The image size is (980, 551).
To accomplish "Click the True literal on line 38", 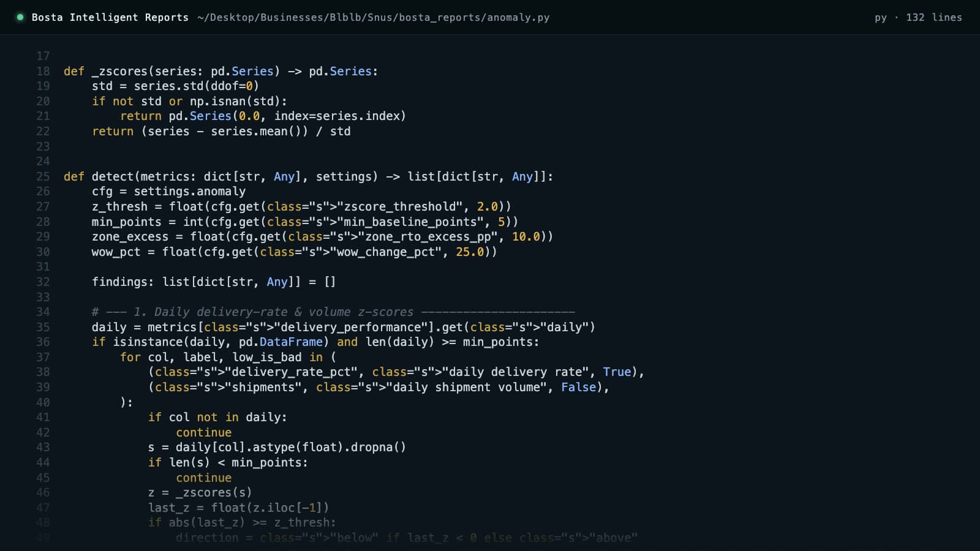I will [x=617, y=372].
